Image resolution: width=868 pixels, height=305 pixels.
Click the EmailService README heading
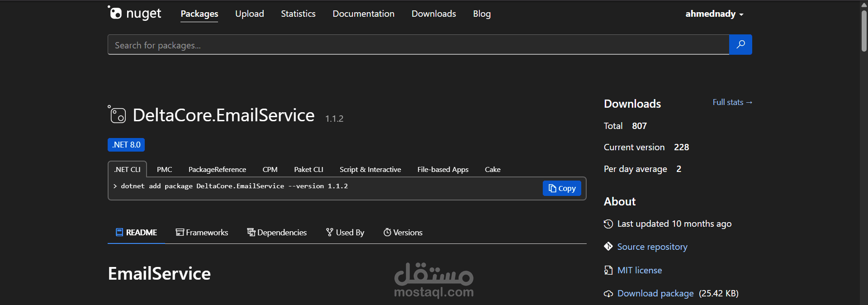159,274
